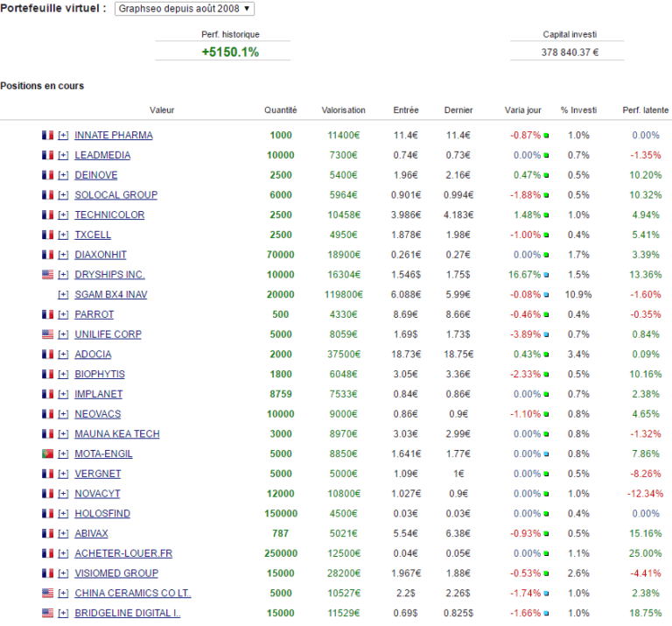This screenshot has width=672, height=626.
Task: Click the French flag beside INNATE PHARMA
Action: (47, 136)
